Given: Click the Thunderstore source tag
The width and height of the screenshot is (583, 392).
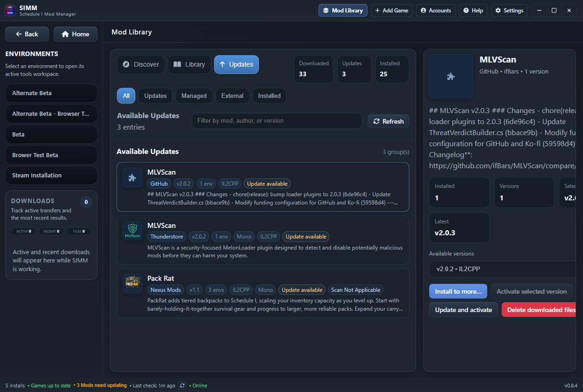Looking at the screenshot, I should [167, 237].
